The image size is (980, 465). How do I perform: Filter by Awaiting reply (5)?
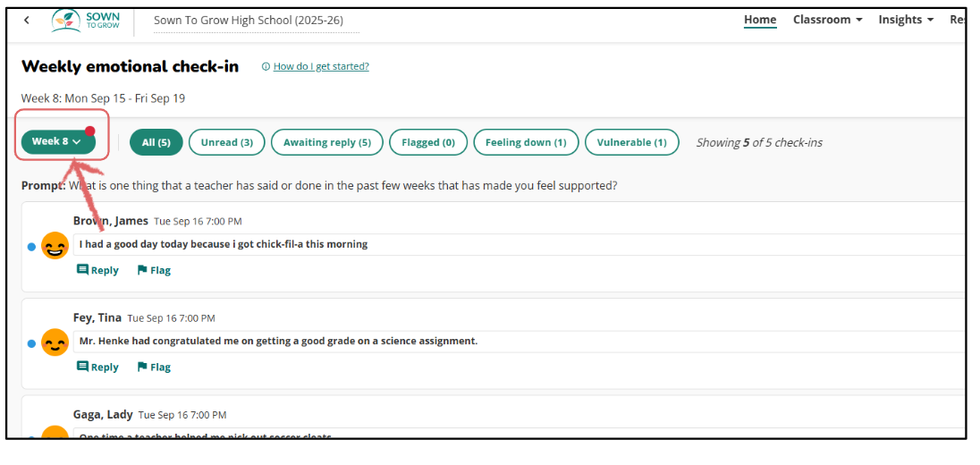(326, 142)
